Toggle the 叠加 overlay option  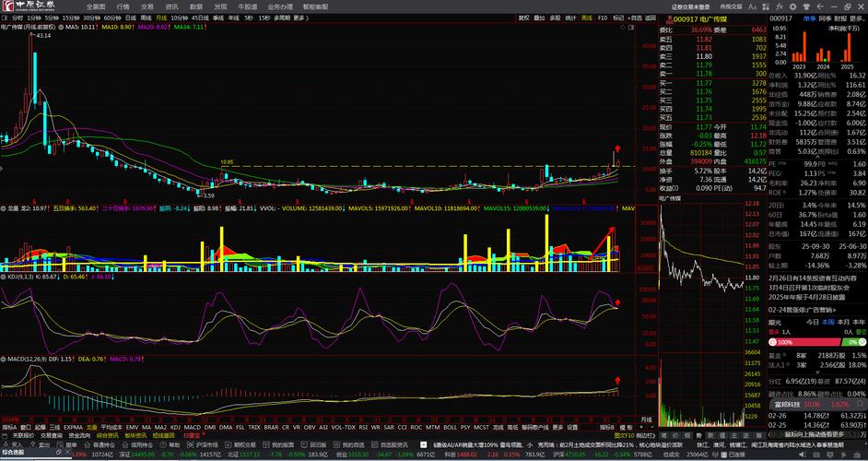pyautogui.click(x=540, y=18)
